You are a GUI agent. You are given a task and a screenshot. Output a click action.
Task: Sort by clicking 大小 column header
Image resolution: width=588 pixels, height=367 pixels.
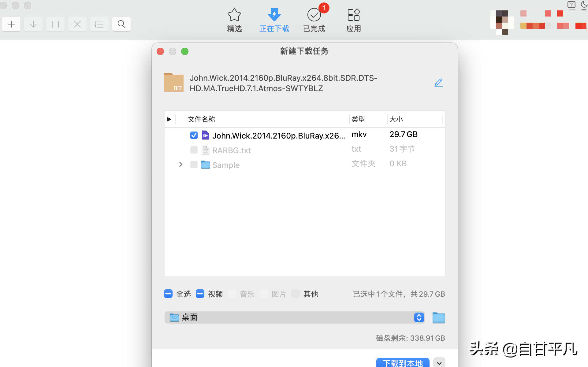pyautogui.click(x=396, y=119)
